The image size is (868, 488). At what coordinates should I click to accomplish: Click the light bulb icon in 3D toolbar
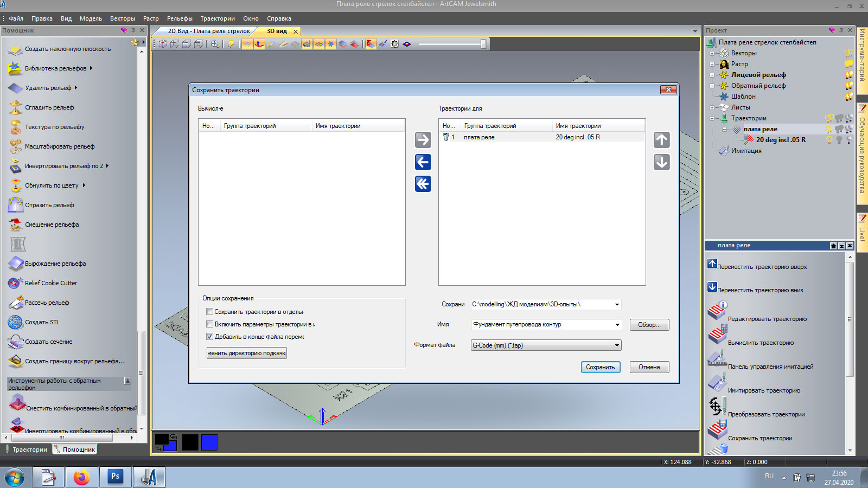tap(231, 44)
